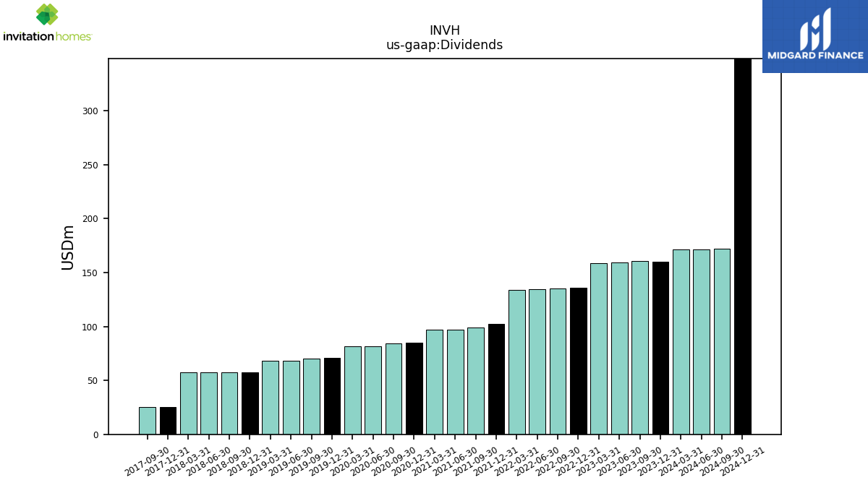868x488 pixels.
Task: Select the teal bar for 2024-03-31
Action: coord(681,342)
